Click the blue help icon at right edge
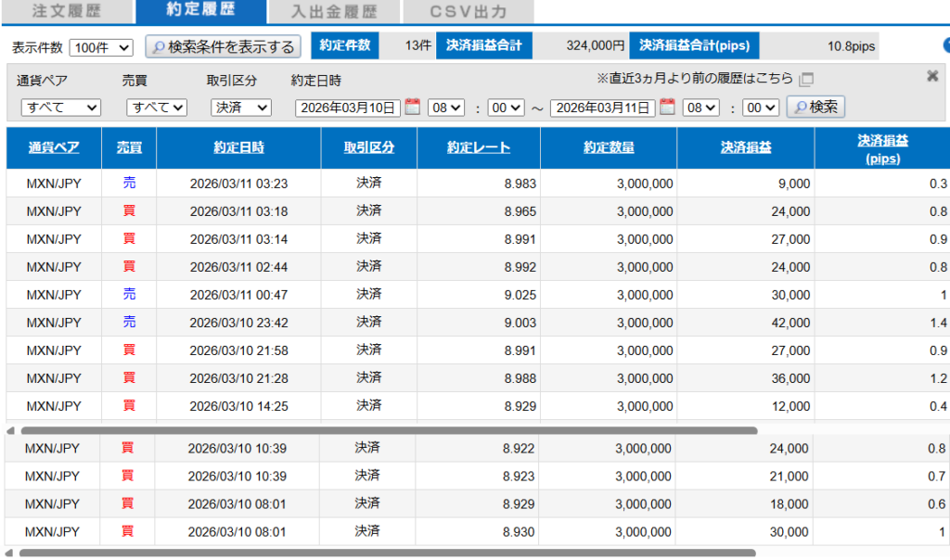This screenshot has height=560, width=950. click(x=946, y=45)
